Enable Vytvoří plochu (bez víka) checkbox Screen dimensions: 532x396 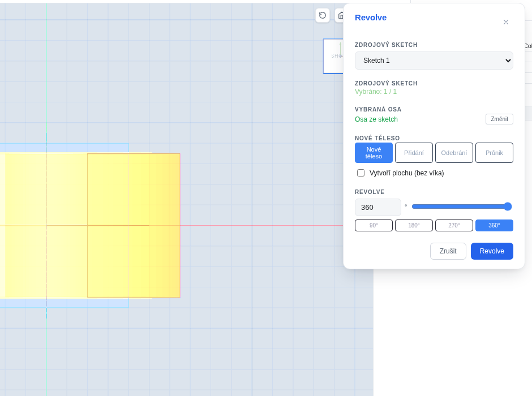(361, 173)
